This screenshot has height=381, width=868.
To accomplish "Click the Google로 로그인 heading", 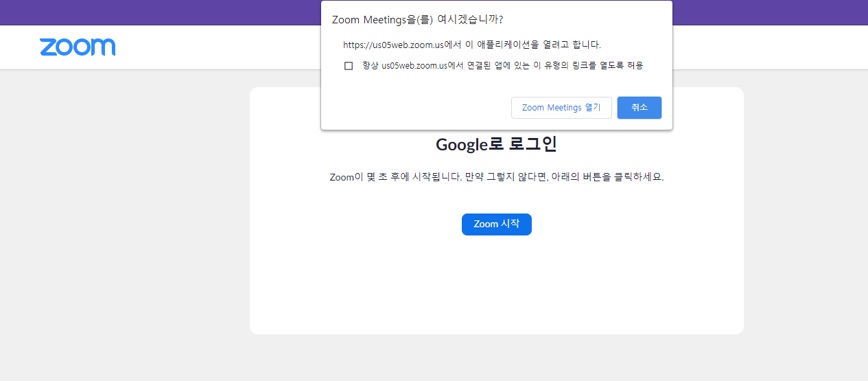I will tap(496, 145).
